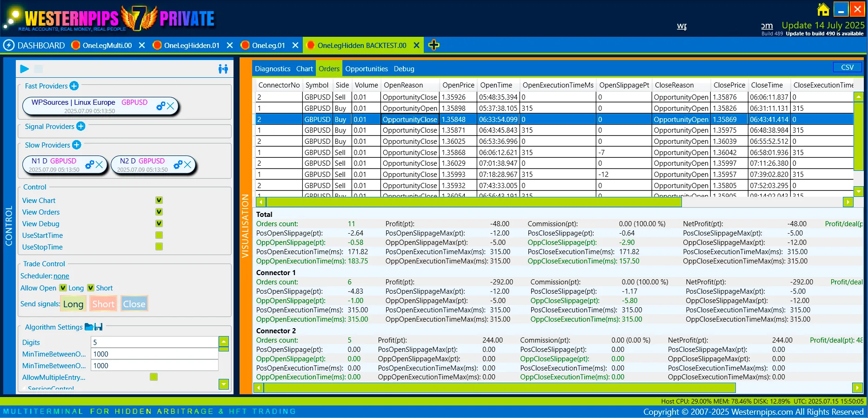Start the algorithm with play button

point(25,69)
